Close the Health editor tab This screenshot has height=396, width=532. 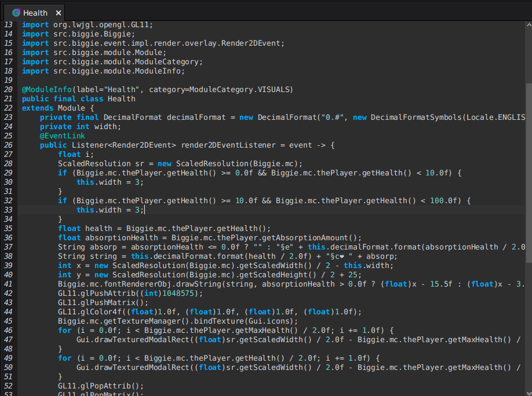pos(58,13)
